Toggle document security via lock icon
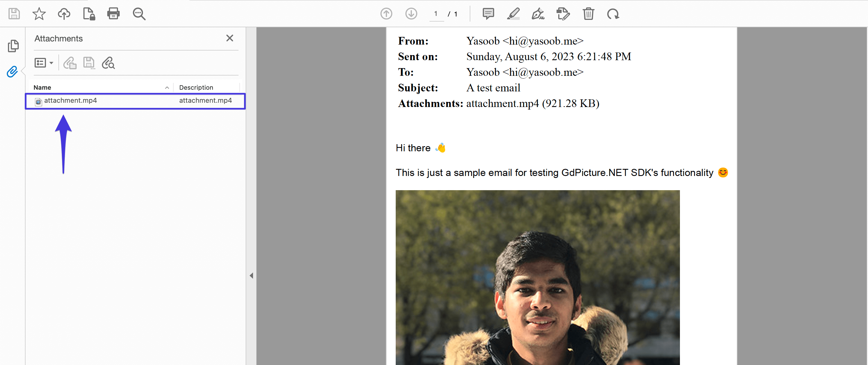The width and height of the screenshot is (868, 365). [x=89, y=14]
